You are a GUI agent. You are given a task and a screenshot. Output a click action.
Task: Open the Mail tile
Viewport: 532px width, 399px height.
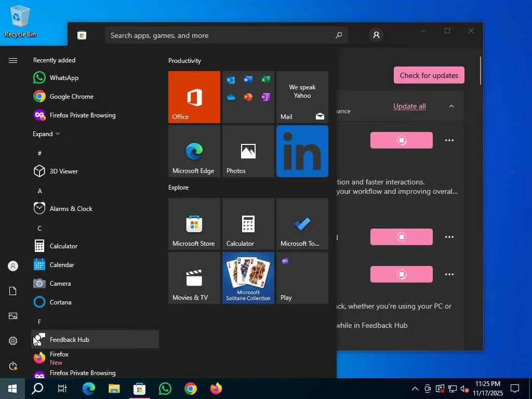tap(302, 97)
